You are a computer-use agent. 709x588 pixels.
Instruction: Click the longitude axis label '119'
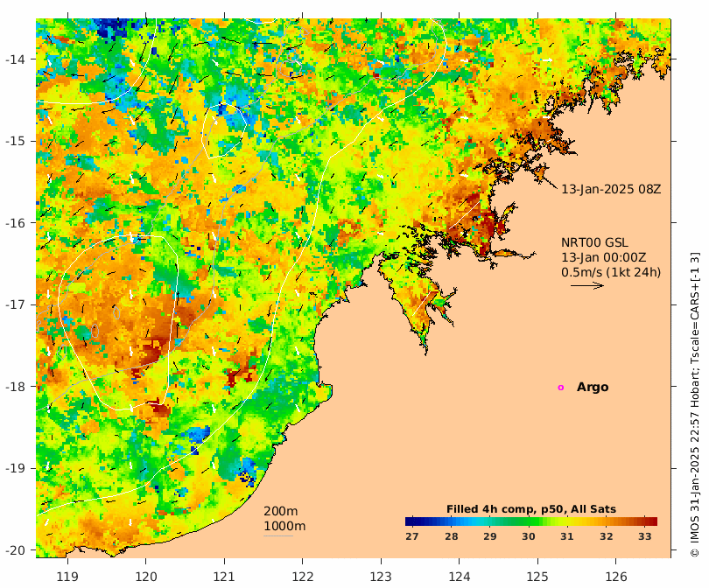pyautogui.click(x=67, y=577)
